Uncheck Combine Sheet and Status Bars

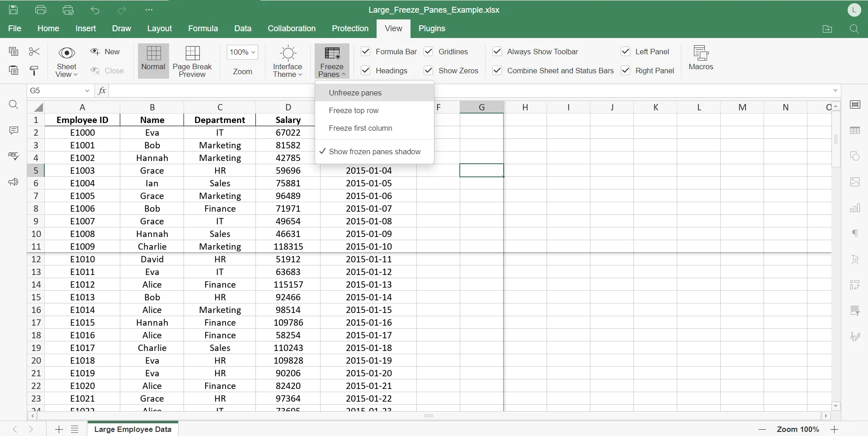click(497, 71)
